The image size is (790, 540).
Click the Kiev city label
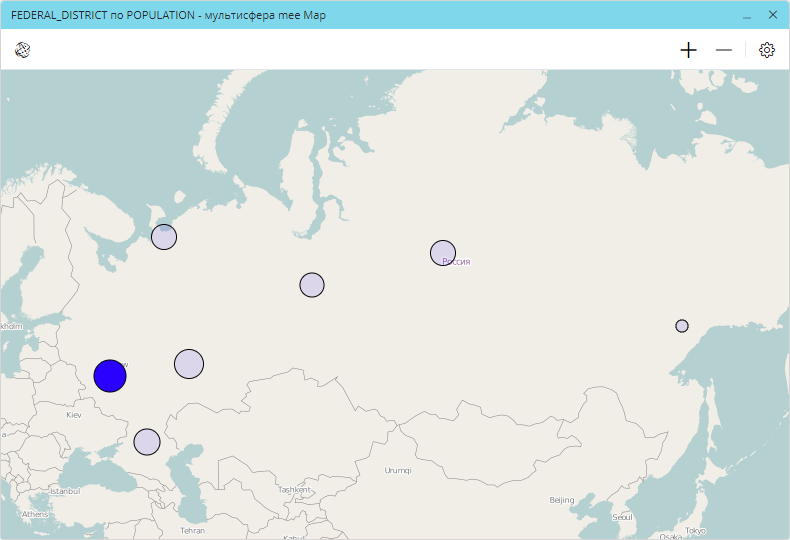pyautogui.click(x=74, y=415)
